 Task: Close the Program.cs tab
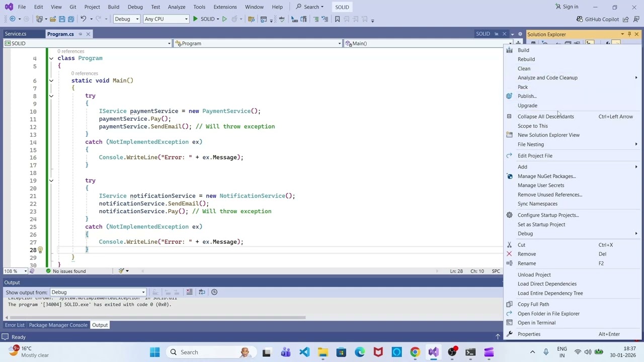(x=88, y=34)
